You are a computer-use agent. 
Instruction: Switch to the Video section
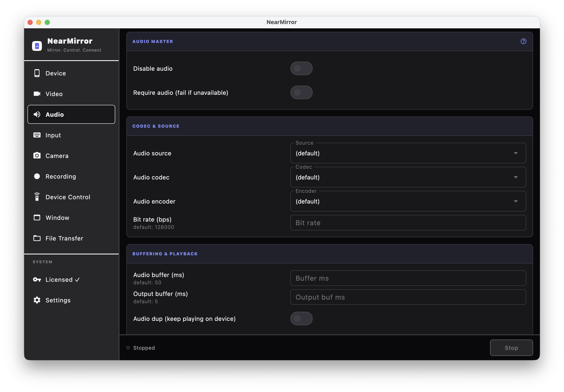pos(71,94)
